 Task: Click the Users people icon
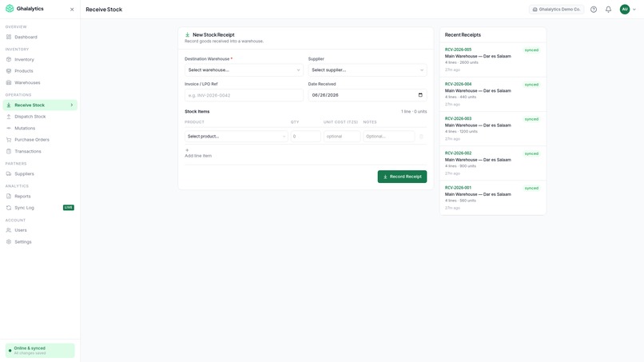point(9,230)
